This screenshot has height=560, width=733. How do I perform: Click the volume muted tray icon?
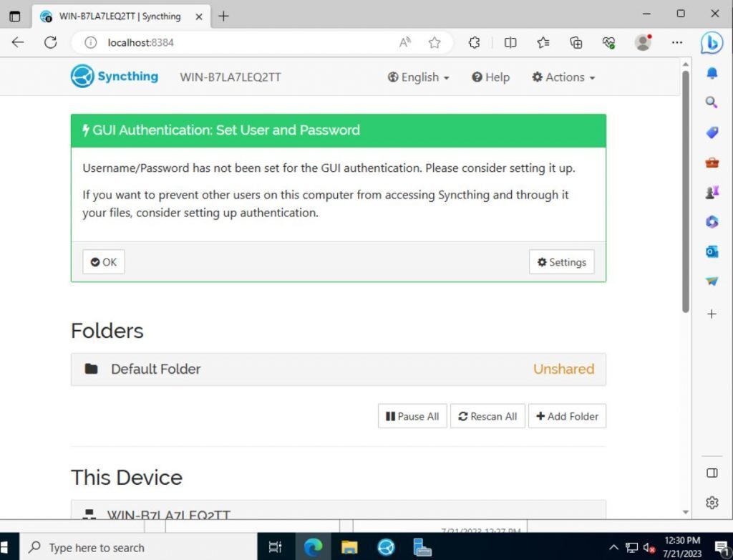649,547
